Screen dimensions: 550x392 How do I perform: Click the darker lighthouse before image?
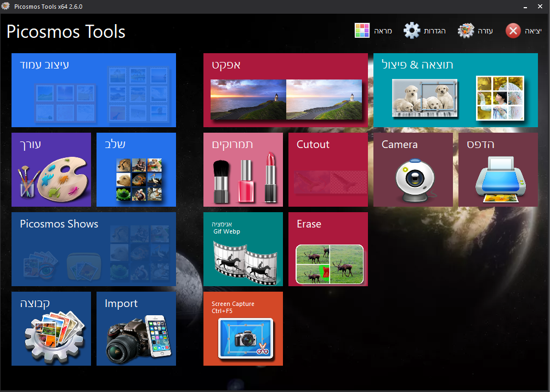(x=248, y=100)
